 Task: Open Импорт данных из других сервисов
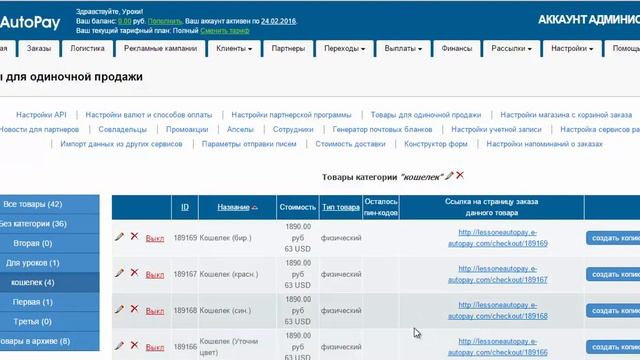(121, 144)
